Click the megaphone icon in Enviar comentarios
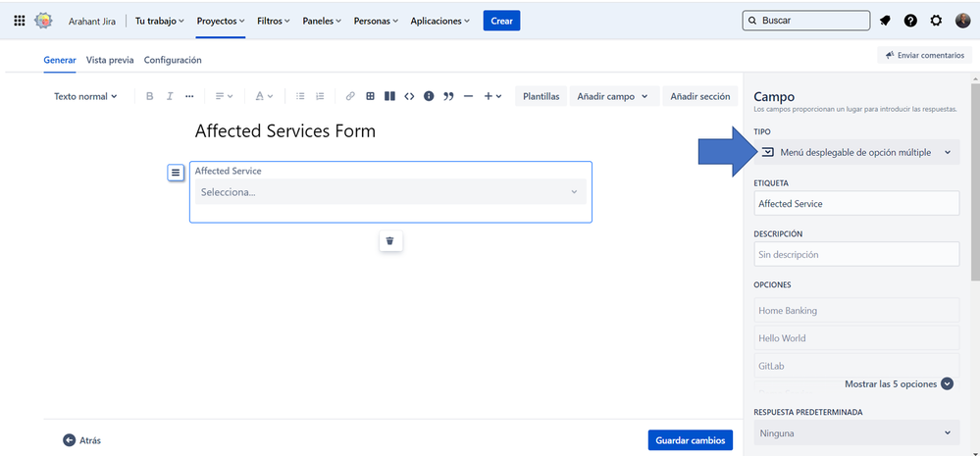 [x=890, y=55]
